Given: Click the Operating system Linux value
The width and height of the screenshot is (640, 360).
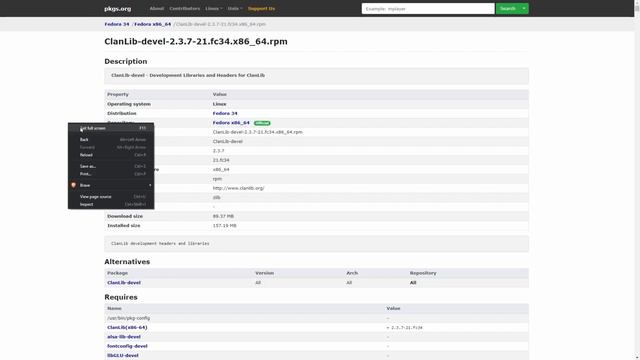Looking at the screenshot, I should click(220, 104).
